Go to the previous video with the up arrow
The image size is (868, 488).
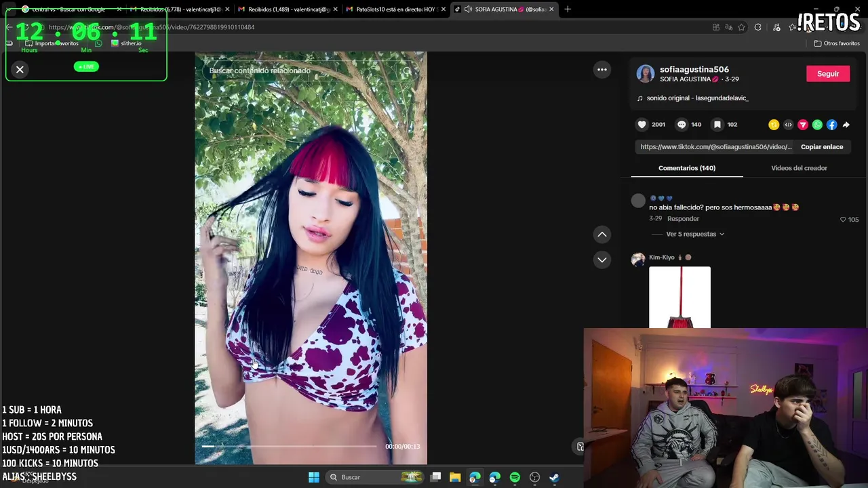coord(601,235)
